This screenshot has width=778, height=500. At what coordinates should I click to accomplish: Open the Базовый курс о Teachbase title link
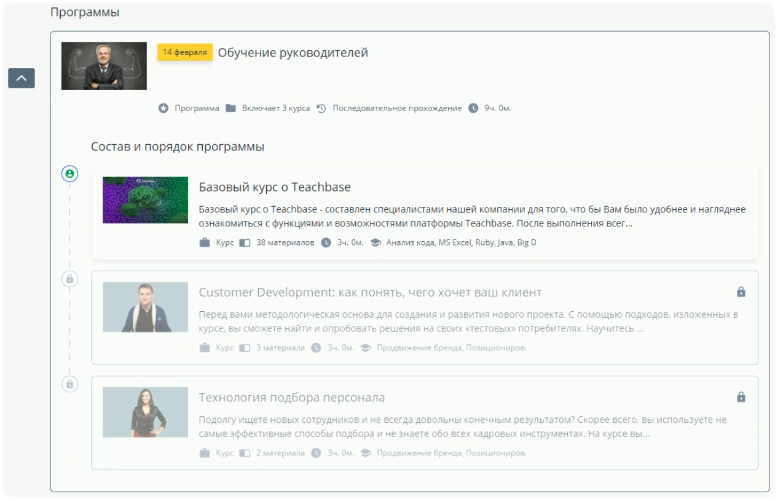click(274, 187)
